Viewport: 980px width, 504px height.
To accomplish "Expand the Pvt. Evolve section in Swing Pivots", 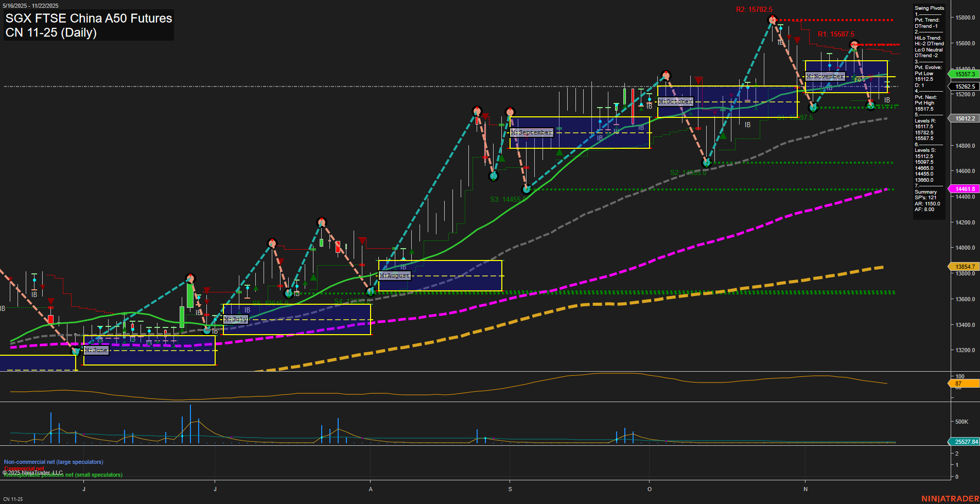I will pos(928,67).
